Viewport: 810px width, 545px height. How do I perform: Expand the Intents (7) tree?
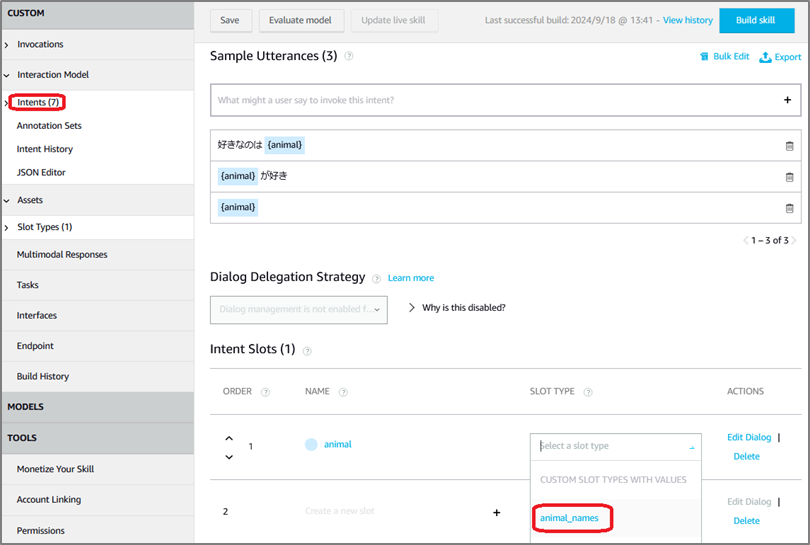pyautogui.click(x=6, y=103)
